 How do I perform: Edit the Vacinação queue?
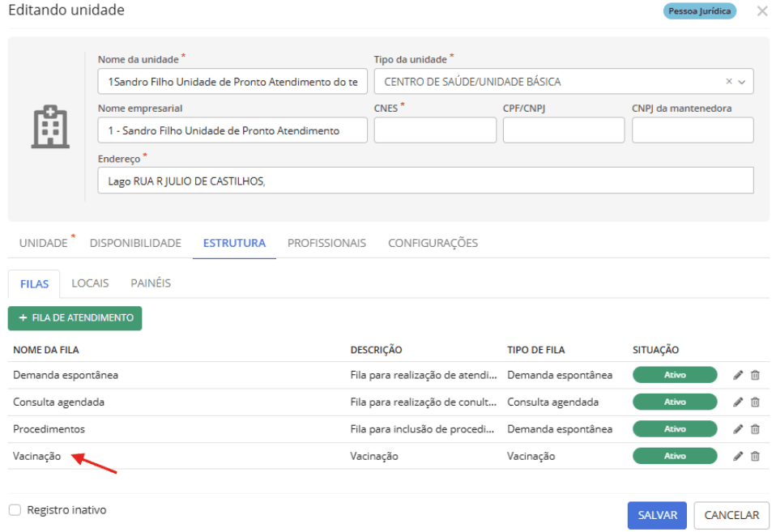click(x=737, y=456)
